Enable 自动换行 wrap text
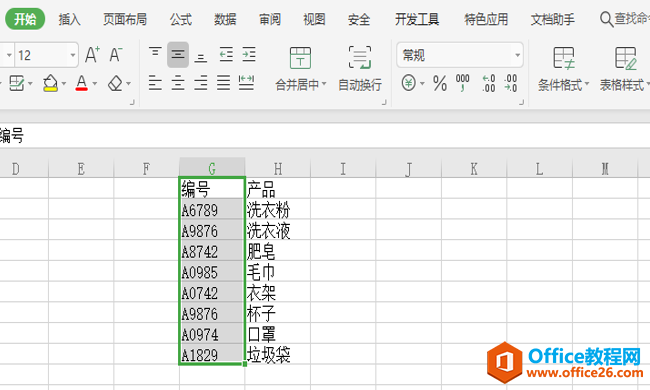This screenshot has height=390, width=650. click(359, 68)
